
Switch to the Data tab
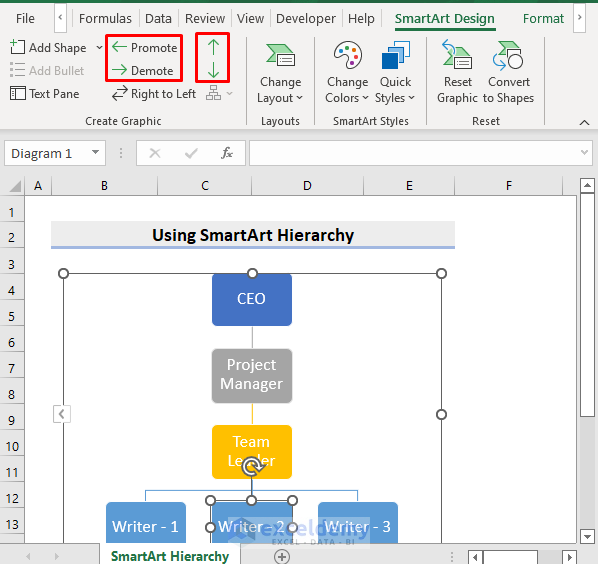(158, 18)
